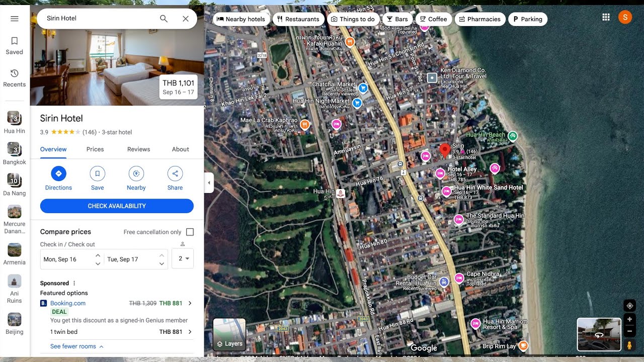
Task: Open recent Da Nang search
Action: coord(14,185)
